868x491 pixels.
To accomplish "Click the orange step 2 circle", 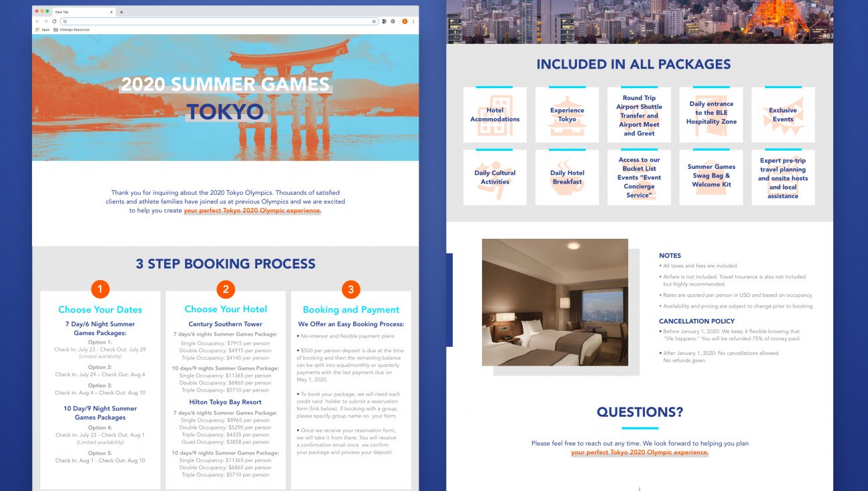I will pyautogui.click(x=226, y=289).
